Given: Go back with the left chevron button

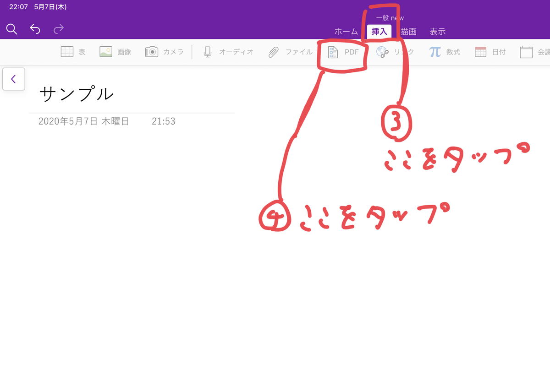Looking at the screenshot, I should [x=14, y=79].
